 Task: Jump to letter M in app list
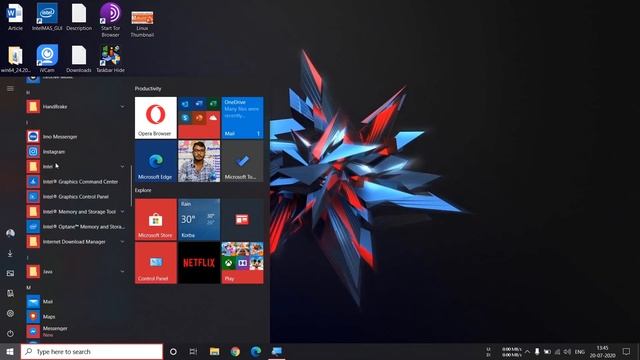click(x=29, y=288)
